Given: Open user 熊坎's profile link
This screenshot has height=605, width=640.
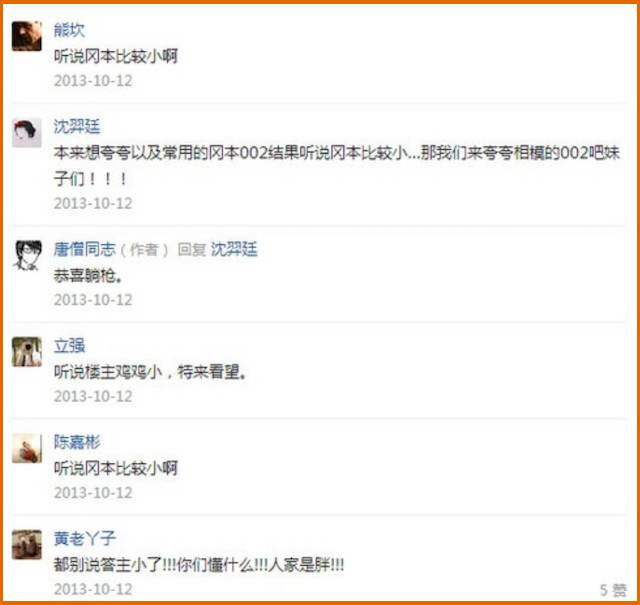Looking at the screenshot, I should 69,30.
